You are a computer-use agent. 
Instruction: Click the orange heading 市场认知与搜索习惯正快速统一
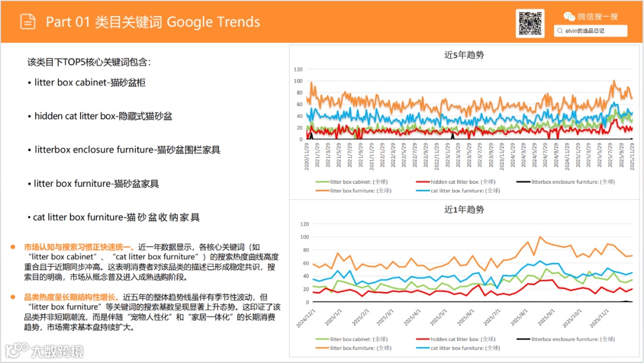(x=79, y=247)
